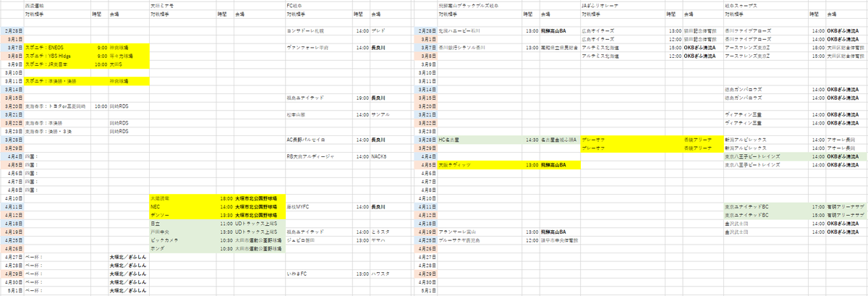Image resolution: width=868 pixels, height=296 pixels.
Task: Select the サンアル venue cell
Action: tap(391, 114)
